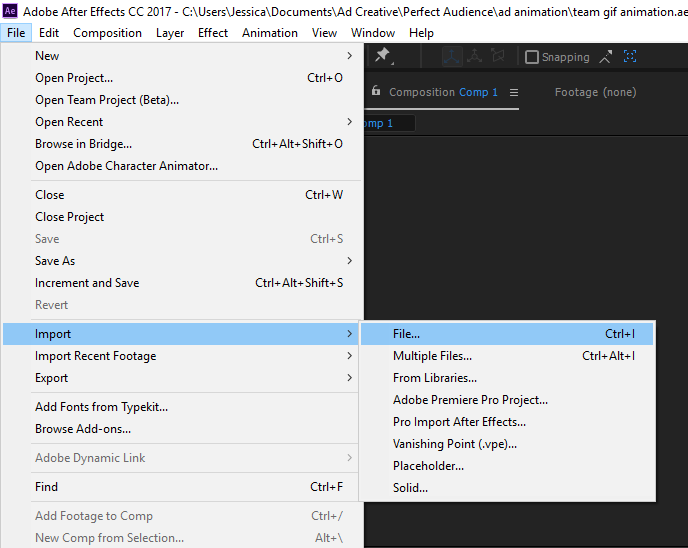
Task: Open the Animation menu
Action: [x=270, y=33]
